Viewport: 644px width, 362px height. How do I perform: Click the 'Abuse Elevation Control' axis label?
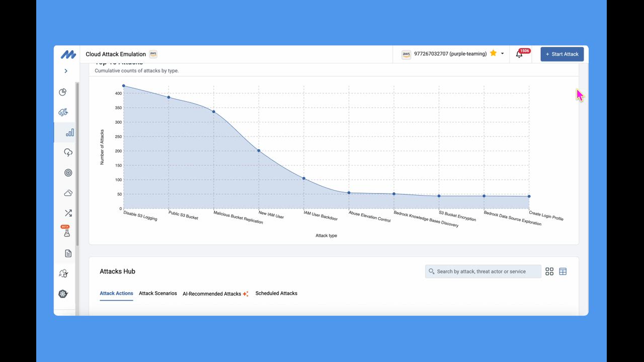tap(370, 217)
